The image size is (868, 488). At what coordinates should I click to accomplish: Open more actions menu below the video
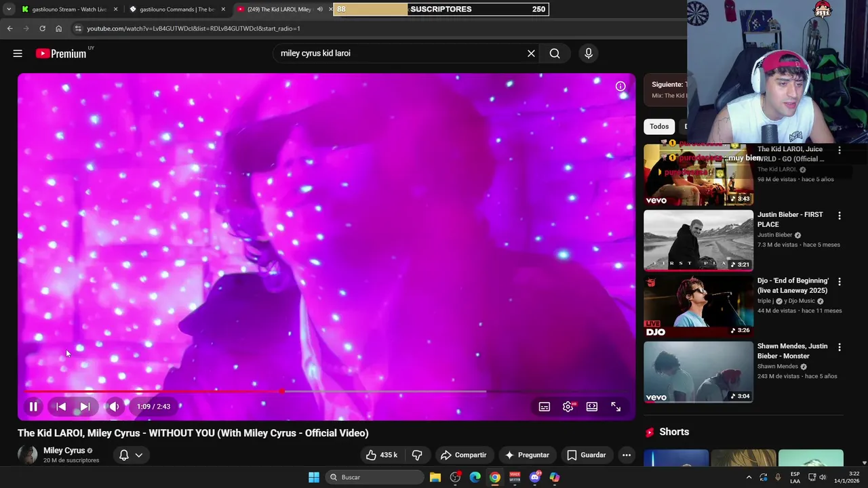click(627, 455)
